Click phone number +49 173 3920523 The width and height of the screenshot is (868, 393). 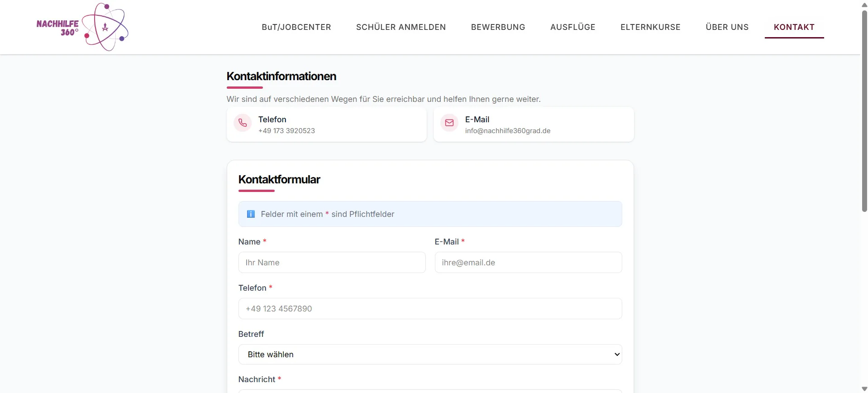[286, 131]
